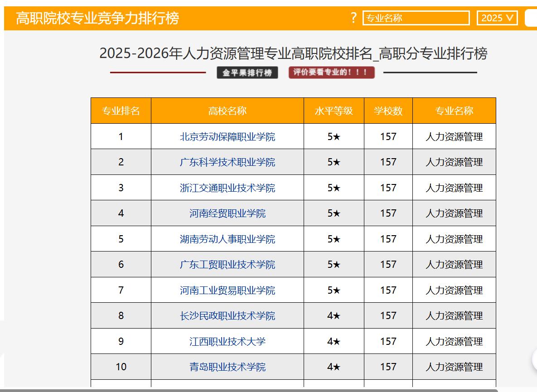Screen dimensions: 537x392
Task: Click the 5★ level for 北京劳动保障职业学院
Action: (334, 136)
